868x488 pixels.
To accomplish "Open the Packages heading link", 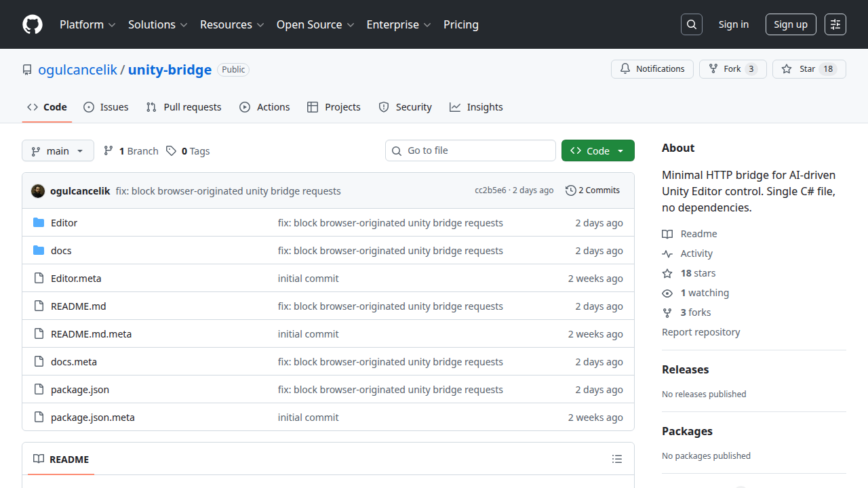I will pos(687,431).
